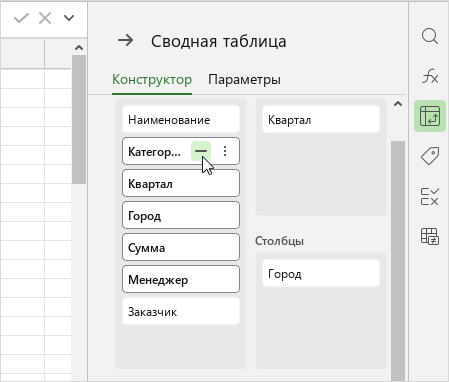Open the table compare sidebar icon
Viewport: 449px width, 382px height.
(430, 236)
